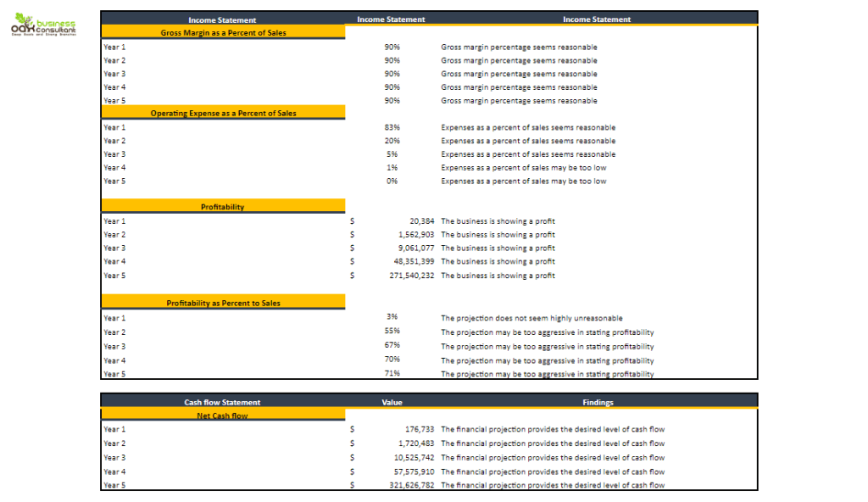Screen dimensions: 868x502
Task: Select Year 3 operating expense value 5%
Action: click(x=392, y=154)
